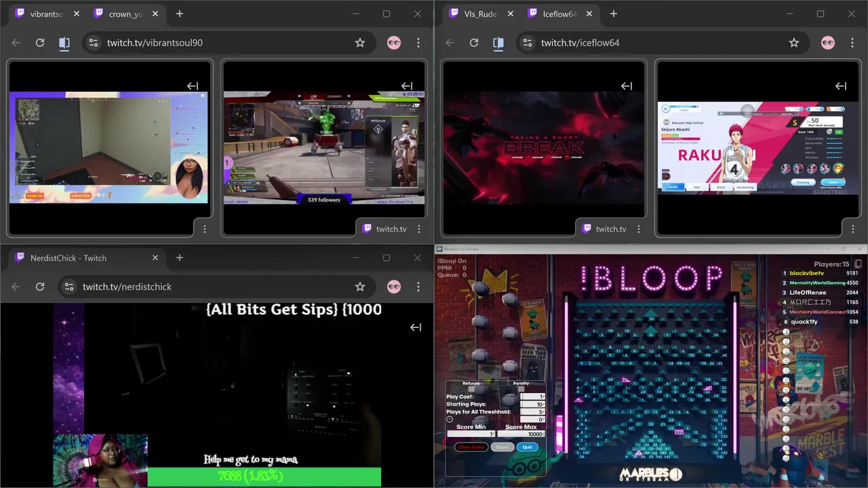Viewport: 868px width, 488px height.
Task: Reload the vibrantsoul90 Twitch page
Action: pyautogui.click(x=40, y=43)
